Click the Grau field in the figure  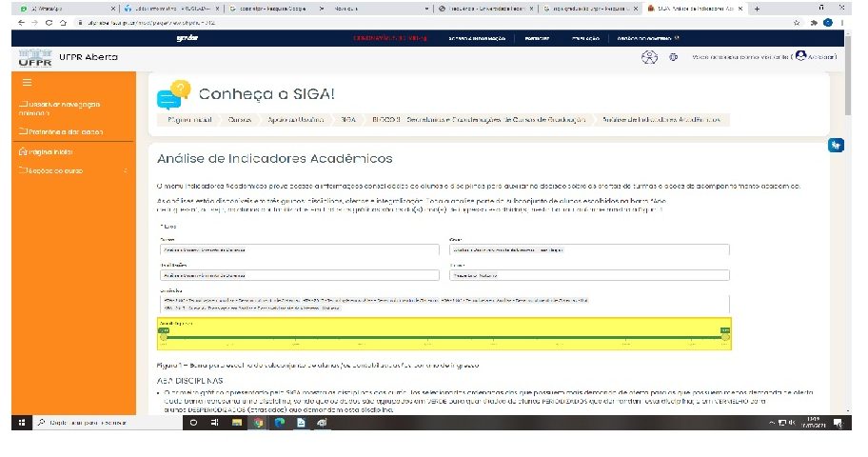[x=589, y=249]
